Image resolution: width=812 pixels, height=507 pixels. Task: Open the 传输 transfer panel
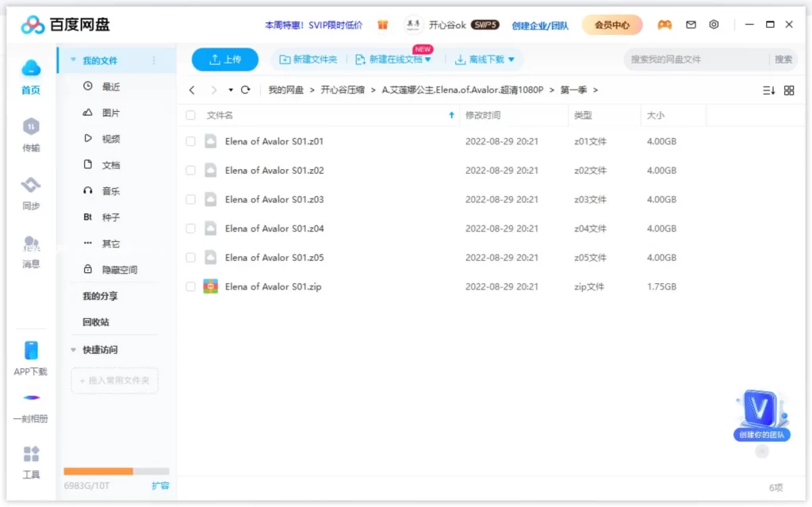(x=31, y=135)
